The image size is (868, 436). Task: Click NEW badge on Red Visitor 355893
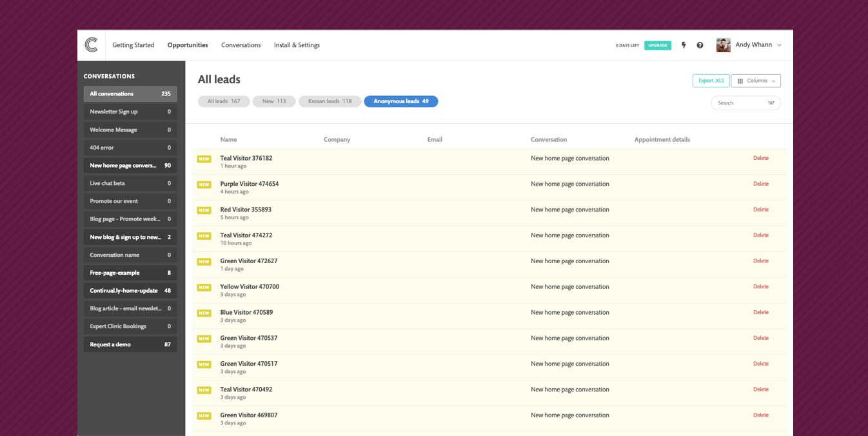coord(204,210)
